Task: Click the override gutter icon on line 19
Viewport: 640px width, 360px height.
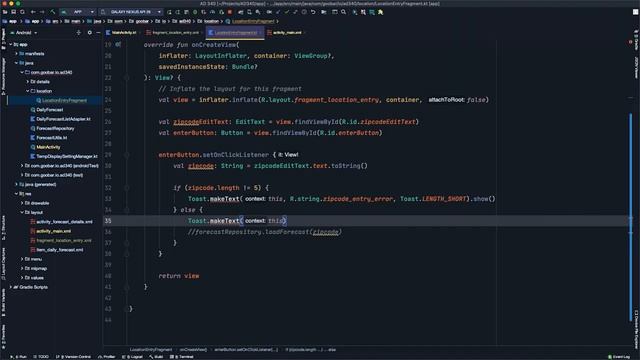Action: tap(118, 44)
